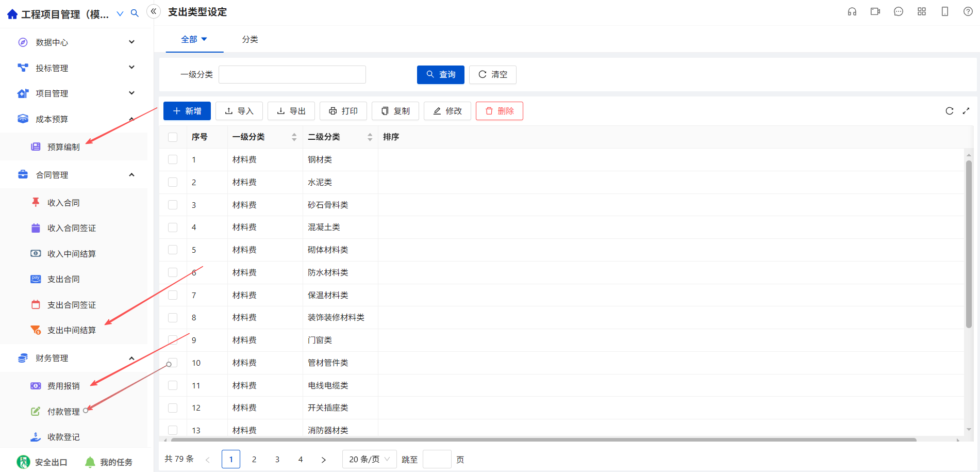Open the 20 条/页 page size dropdown
980x472 pixels.
pos(369,459)
